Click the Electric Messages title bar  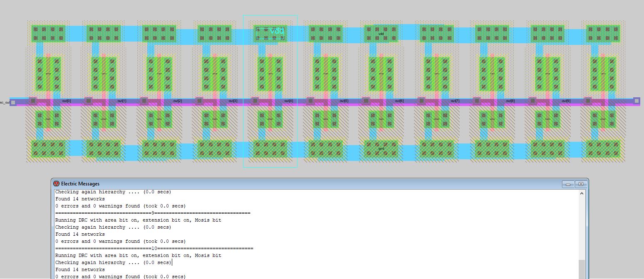click(x=291, y=184)
